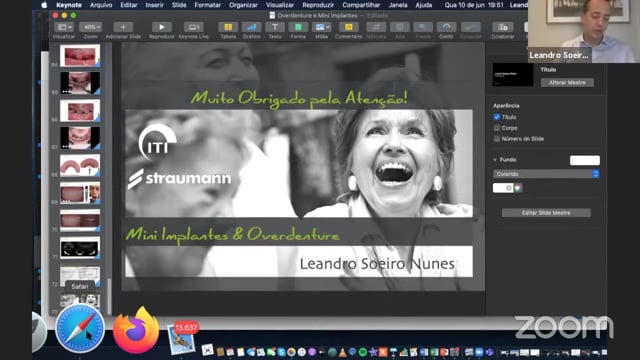Click the Editar Slide Mestre button
Screen dimensions: 640x360
pos(546,213)
